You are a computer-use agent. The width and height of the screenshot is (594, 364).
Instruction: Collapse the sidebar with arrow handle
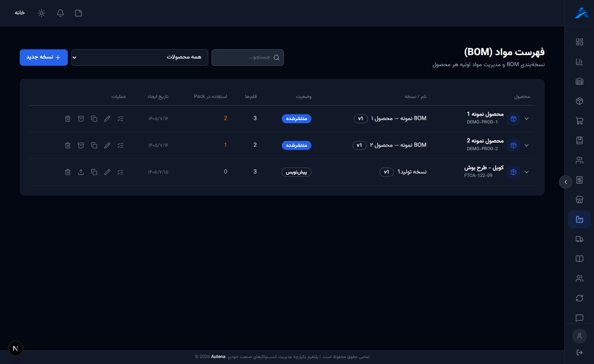566,182
